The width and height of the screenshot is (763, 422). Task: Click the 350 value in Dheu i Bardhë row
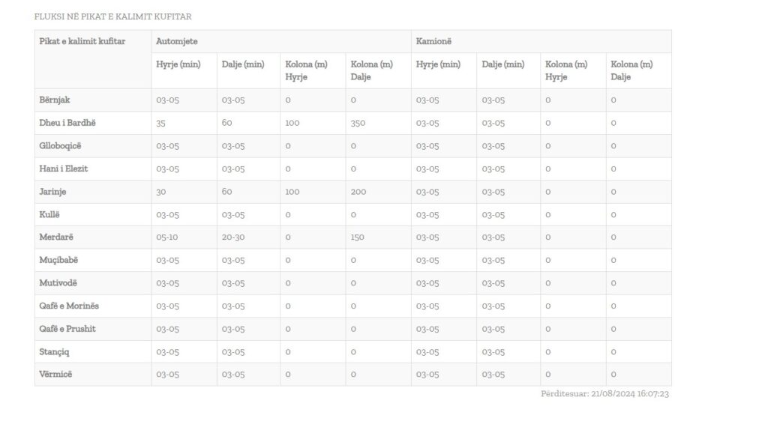tap(358, 123)
